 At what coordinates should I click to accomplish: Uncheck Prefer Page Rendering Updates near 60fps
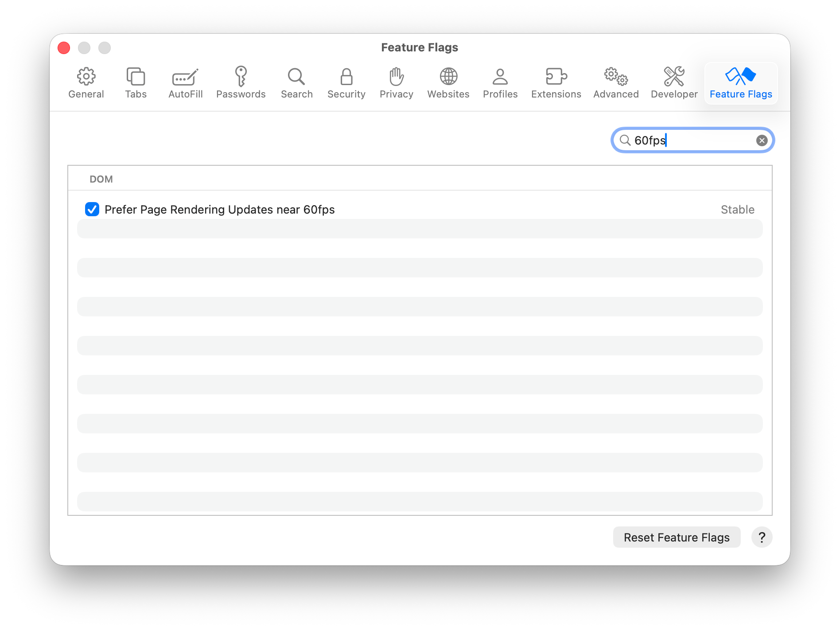[x=92, y=209]
